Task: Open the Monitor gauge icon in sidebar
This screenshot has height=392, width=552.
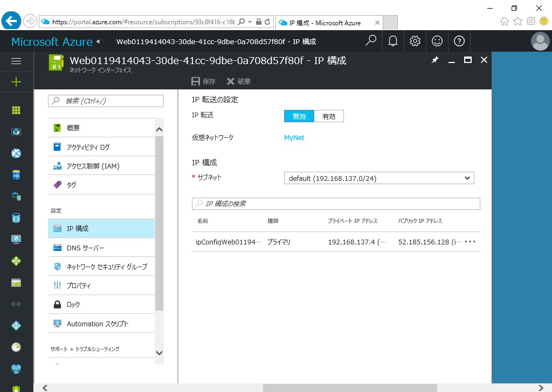Action: 16,347
